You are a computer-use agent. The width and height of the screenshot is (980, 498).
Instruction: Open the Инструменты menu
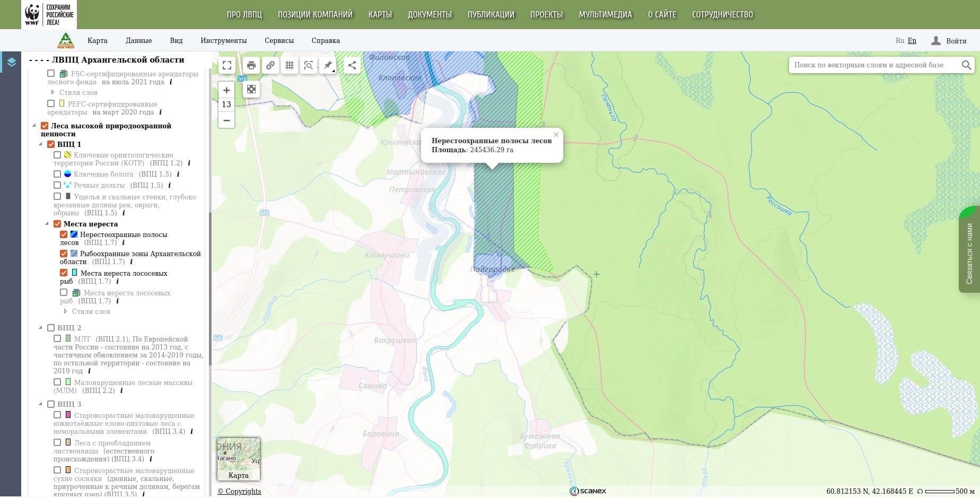(224, 40)
